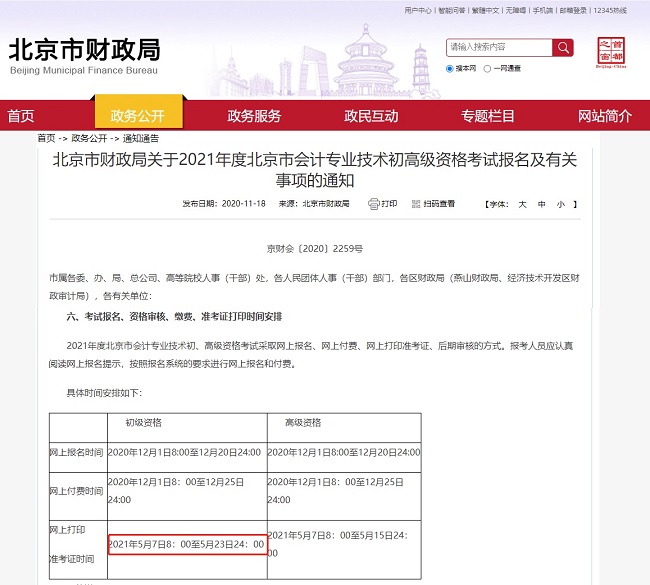Open the 手机端 mobile version link
Viewport: 650px width, 585px height.
[543, 10]
